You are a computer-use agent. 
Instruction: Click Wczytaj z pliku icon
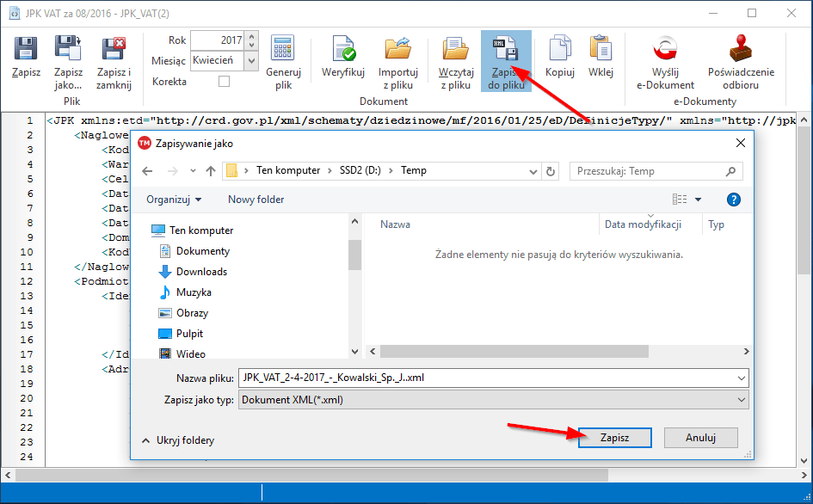(x=456, y=49)
